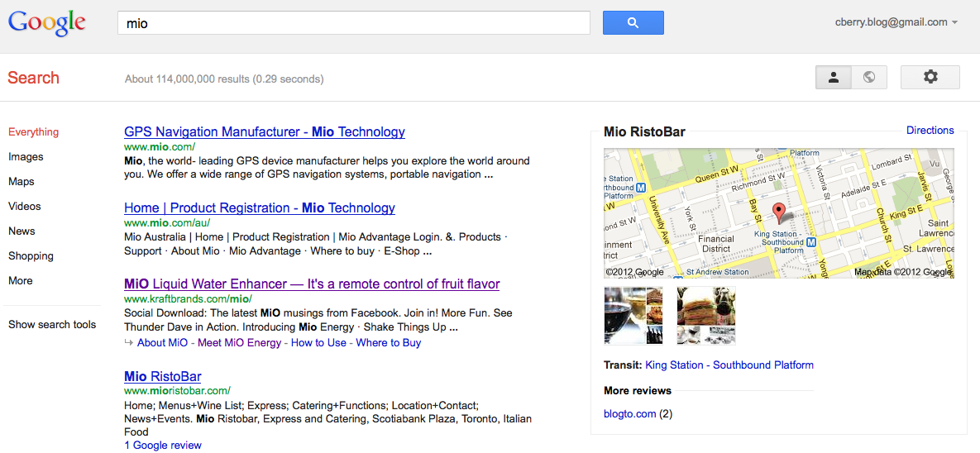Click the red map pin marker
980x453 pixels.
pos(777,212)
